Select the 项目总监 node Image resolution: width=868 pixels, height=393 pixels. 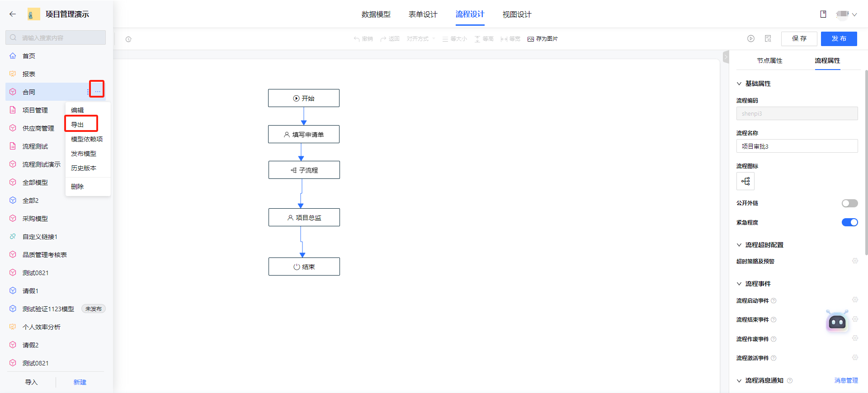tap(304, 217)
